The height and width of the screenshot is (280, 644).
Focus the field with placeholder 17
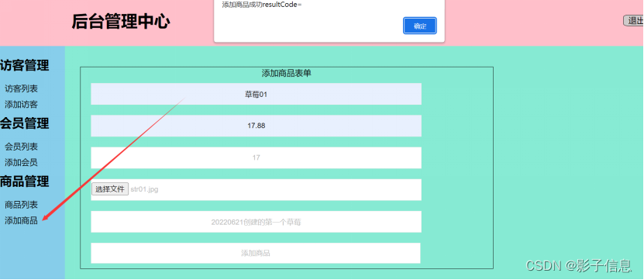(x=257, y=158)
